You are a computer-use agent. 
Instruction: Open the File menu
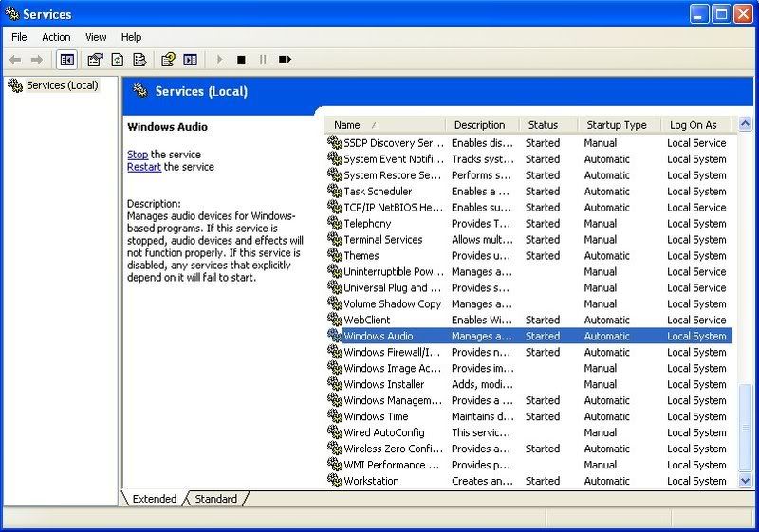click(19, 37)
